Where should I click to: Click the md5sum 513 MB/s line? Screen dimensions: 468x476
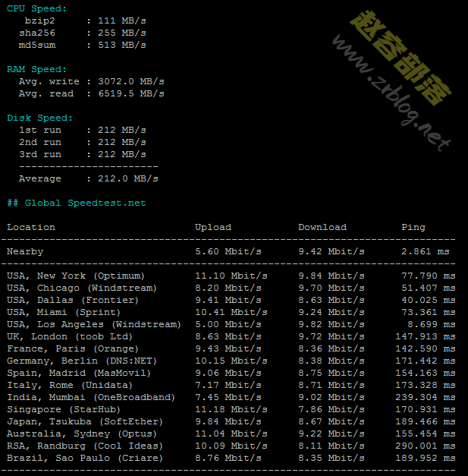tap(83, 45)
